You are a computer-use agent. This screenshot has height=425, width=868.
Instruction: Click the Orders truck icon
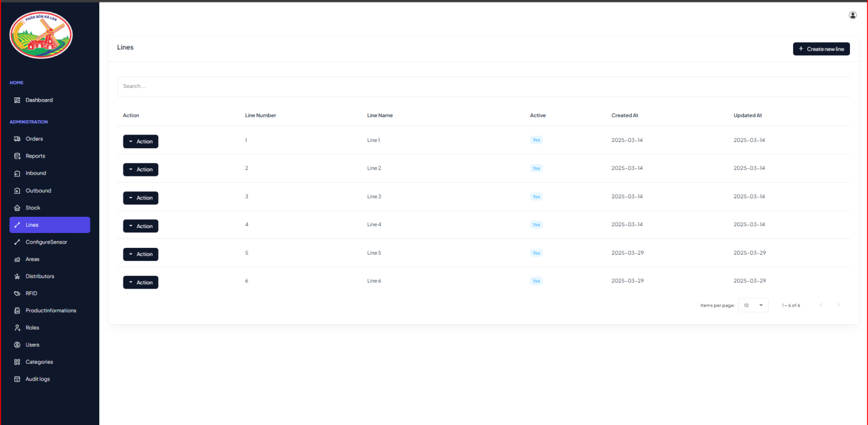(x=17, y=139)
